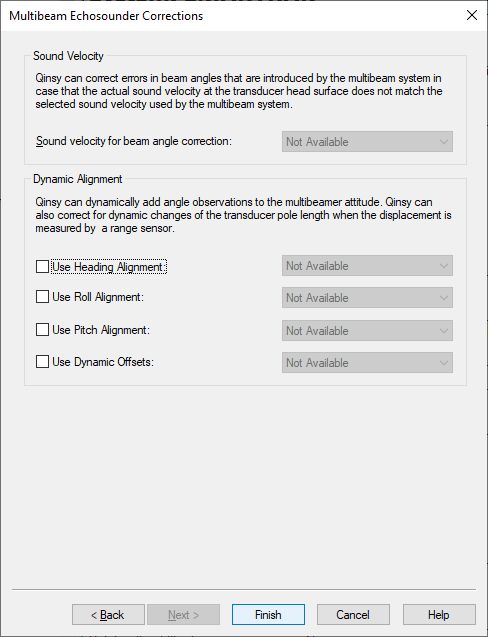Click the Use Heading Alignment label text

coord(109,267)
